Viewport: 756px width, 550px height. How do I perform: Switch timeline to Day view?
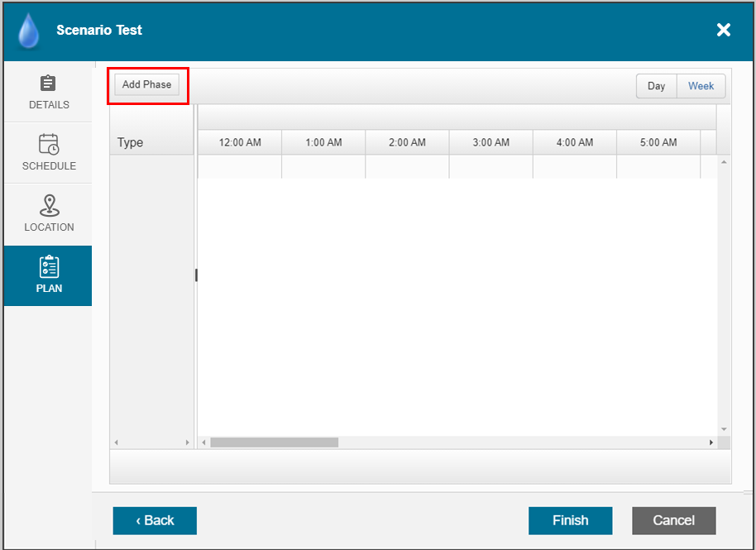pyautogui.click(x=656, y=86)
